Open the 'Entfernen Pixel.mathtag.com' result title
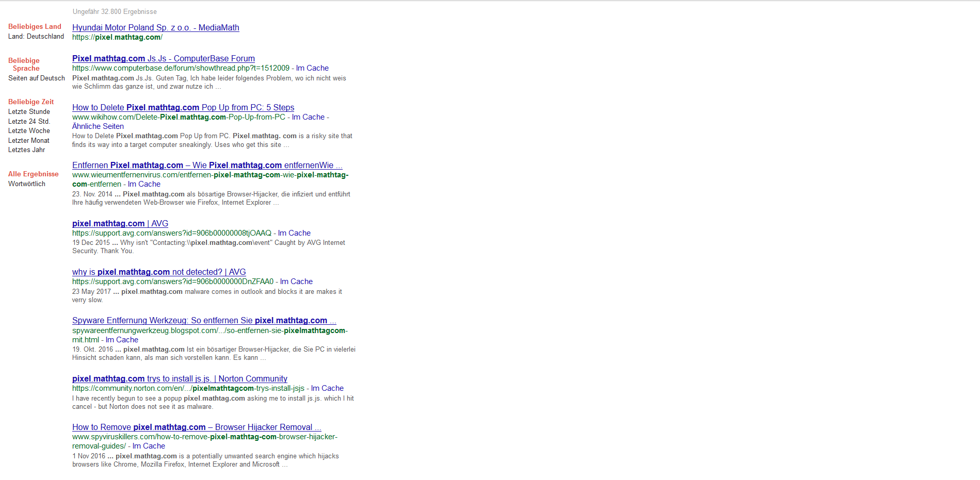 [207, 165]
